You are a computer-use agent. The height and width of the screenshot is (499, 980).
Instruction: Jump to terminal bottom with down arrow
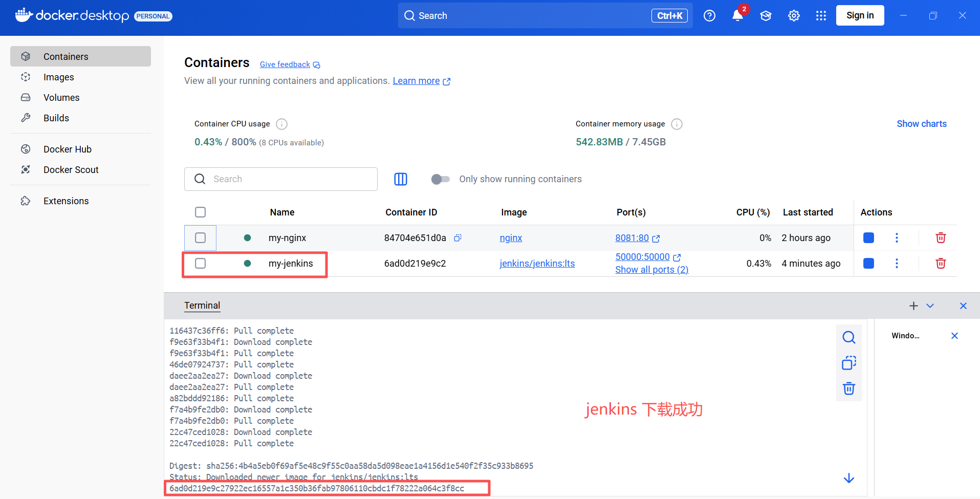849,478
